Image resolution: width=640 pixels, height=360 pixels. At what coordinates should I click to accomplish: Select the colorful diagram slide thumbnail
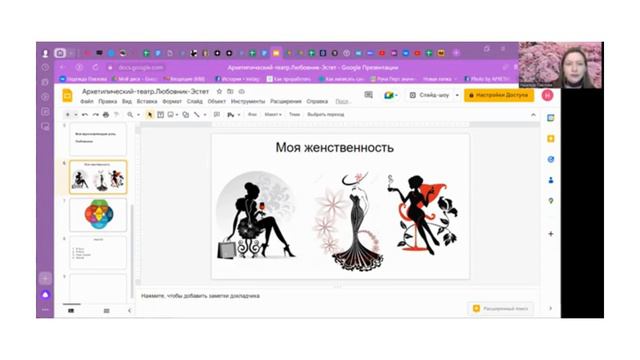pyautogui.click(x=98, y=215)
